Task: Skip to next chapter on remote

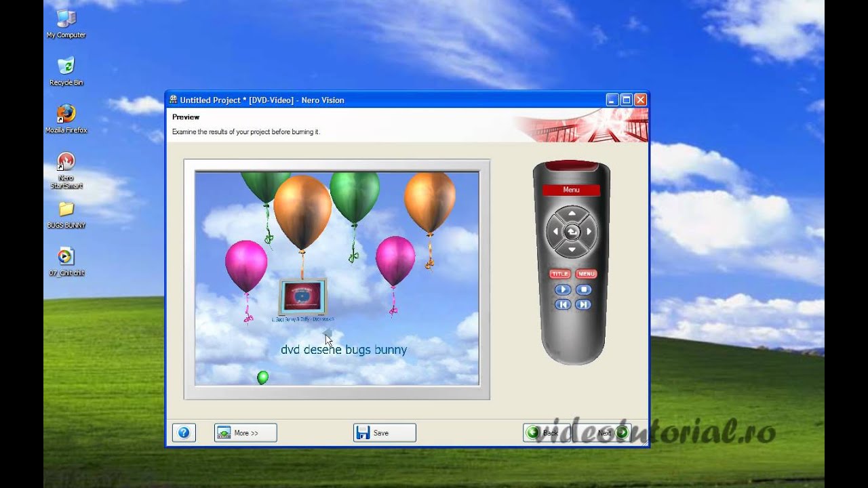Action: [x=583, y=304]
